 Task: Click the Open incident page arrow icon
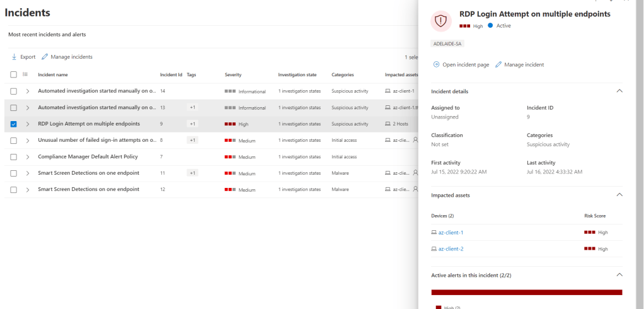tap(436, 64)
